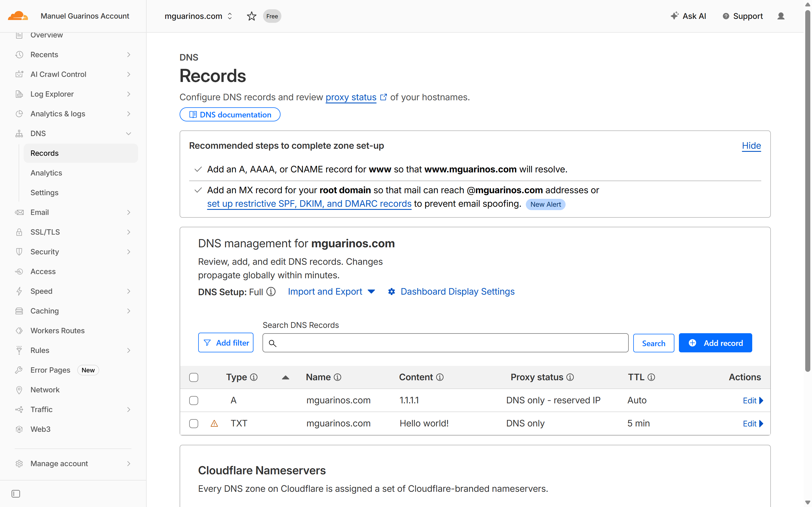812x507 pixels.
Task: Open the Security section icon
Action: (x=19, y=252)
